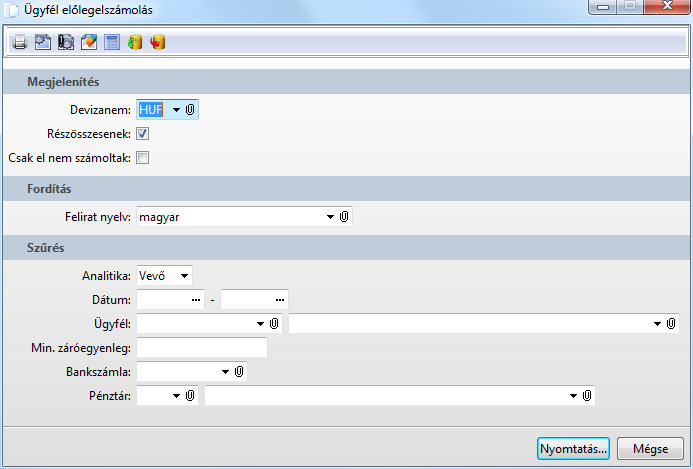Click the paperclip beside the Ügyfél name field

[671, 324]
